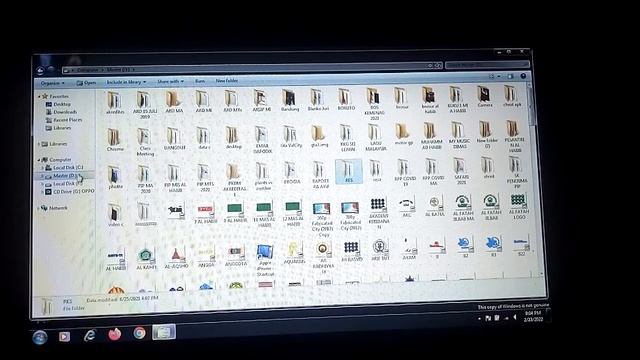Click the Back navigation arrow
This screenshot has width=640, height=360.
40,71
